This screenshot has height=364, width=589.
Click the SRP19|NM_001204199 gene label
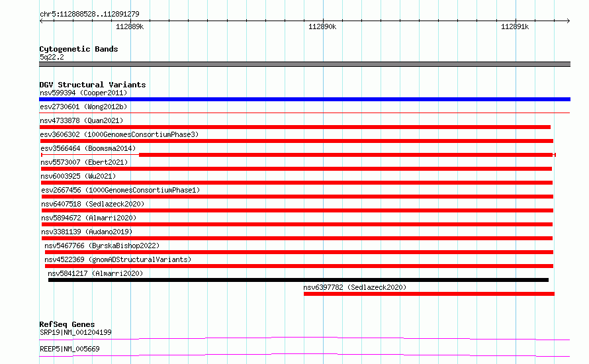pos(75,332)
